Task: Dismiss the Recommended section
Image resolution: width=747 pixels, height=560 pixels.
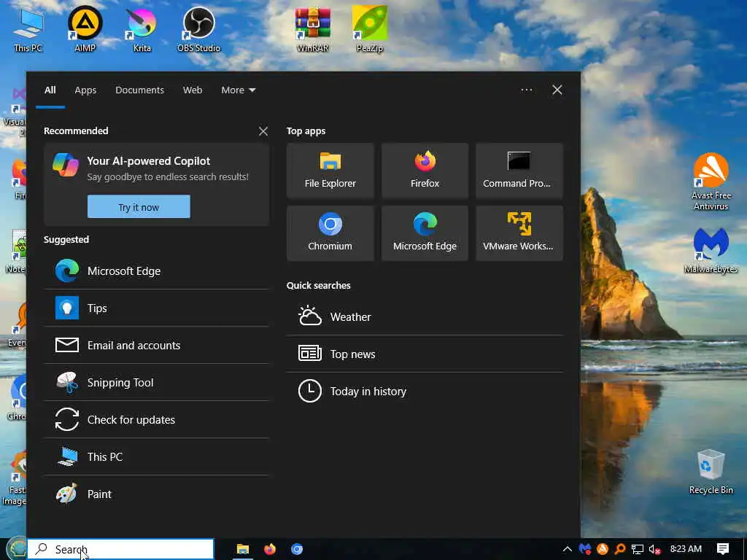Action: [x=263, y=131]
